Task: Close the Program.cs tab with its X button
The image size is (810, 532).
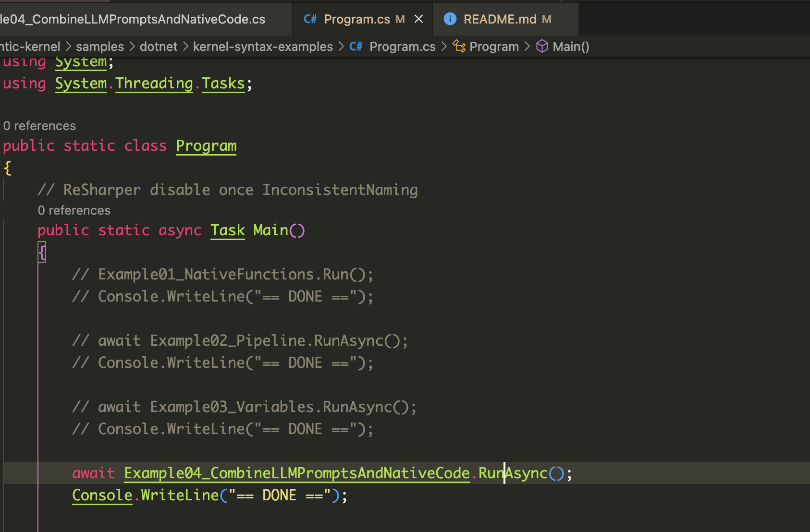Action: pos(418,19)
